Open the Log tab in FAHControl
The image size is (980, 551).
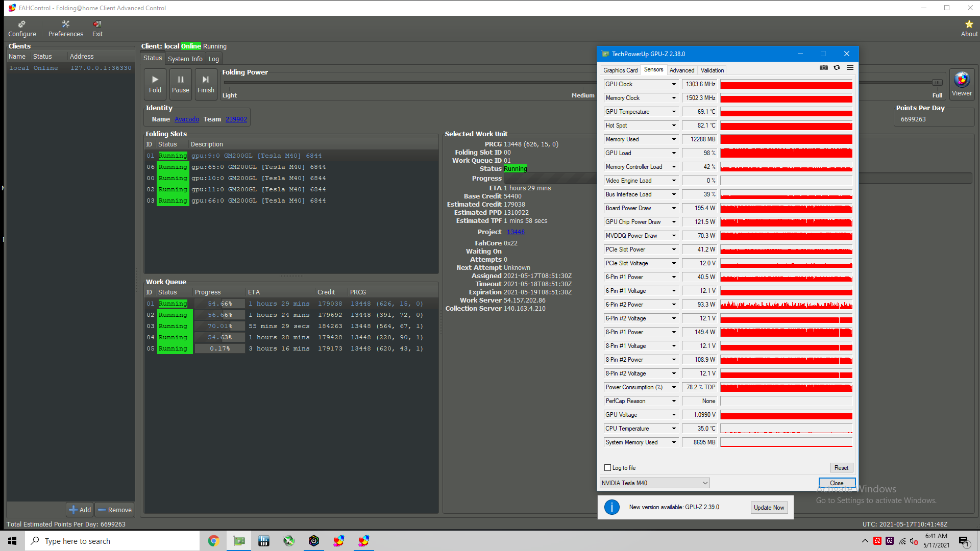[x=214, y=59]
